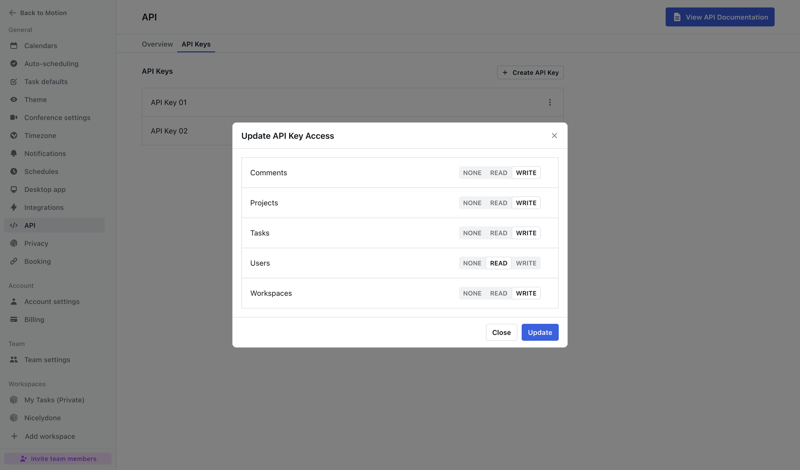Set Comments access to NONE
This screenshot has width=800, height=470.
click(x=472, y=172)
